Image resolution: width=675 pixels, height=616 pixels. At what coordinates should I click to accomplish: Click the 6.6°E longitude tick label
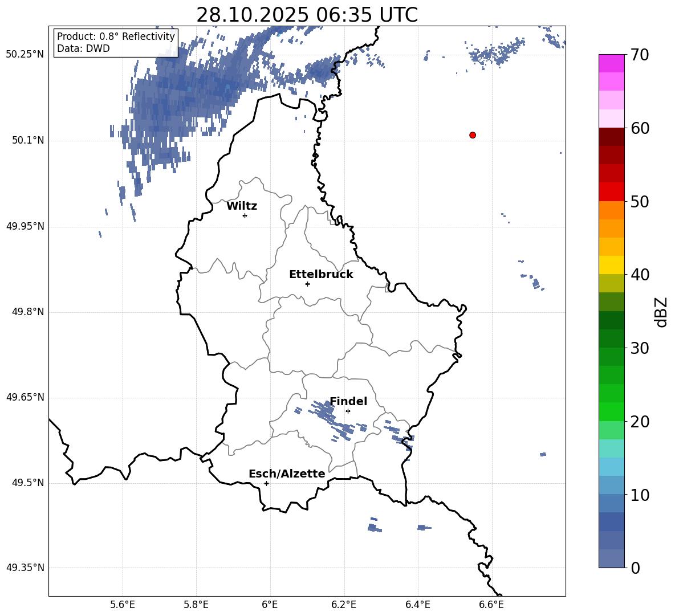pos(491,605)
